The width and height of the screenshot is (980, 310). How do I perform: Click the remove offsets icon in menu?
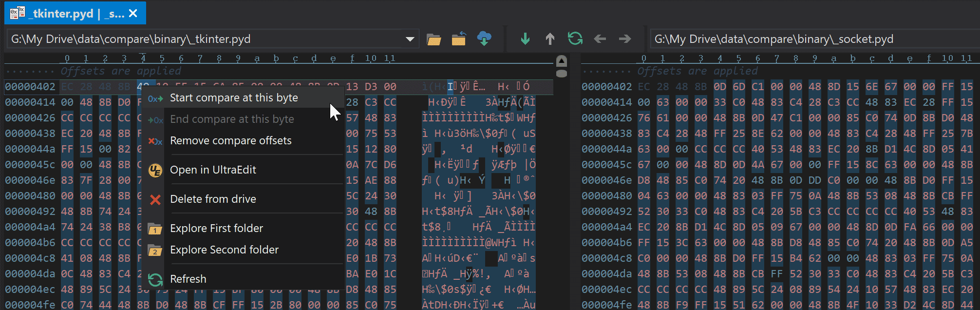tap(155, 141)
